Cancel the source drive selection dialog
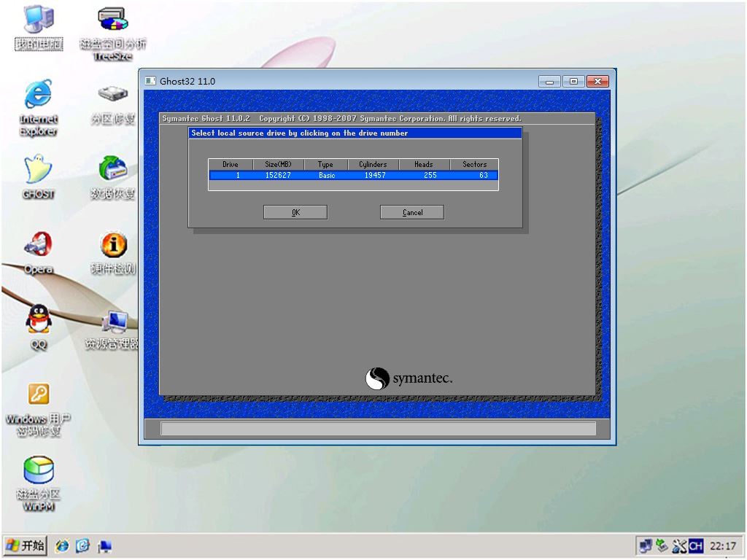Image resolution: width=747 pixels, height=560 pixels. point(412,212)
